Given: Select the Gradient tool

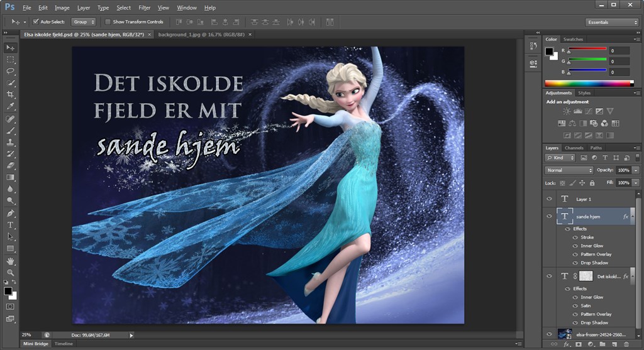Looking at the screenshot, I should click(x=10, y=177).
